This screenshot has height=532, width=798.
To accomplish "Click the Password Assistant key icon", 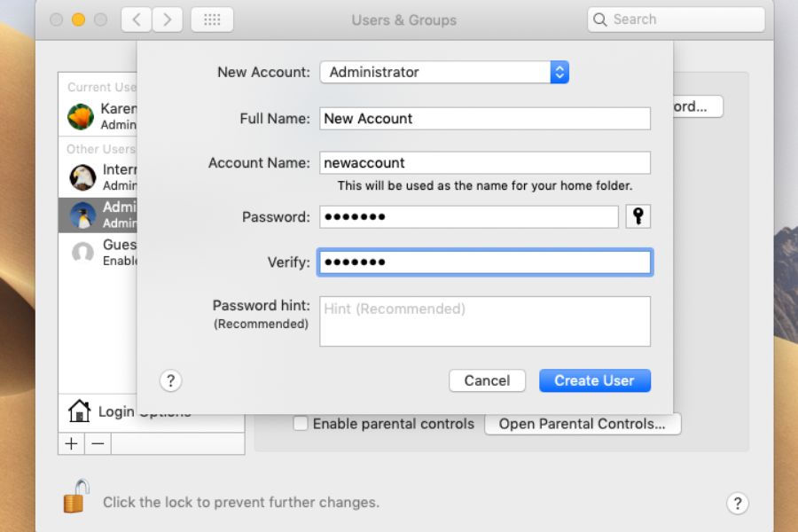I will click(x=638, y=216).
